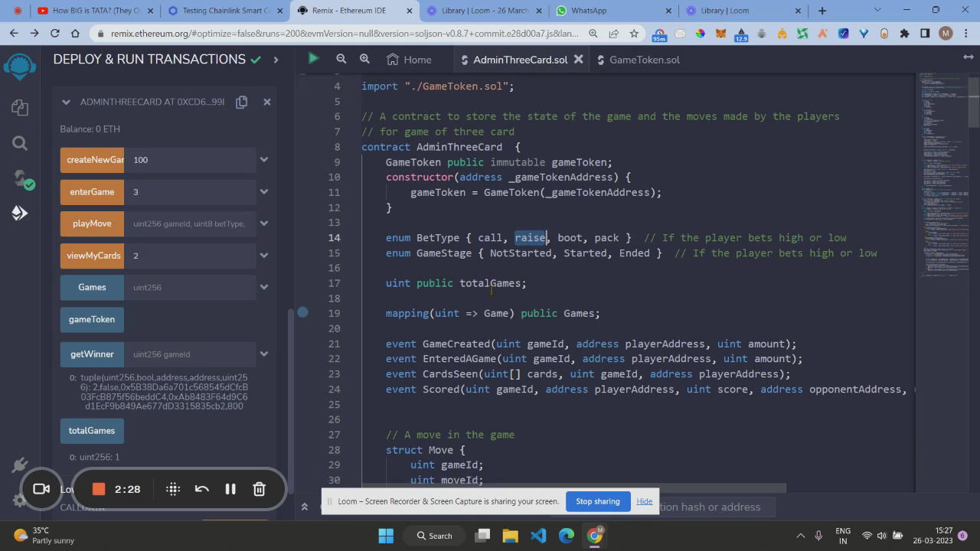Open the WhatsApp browser tab

pyautogui.click(x=612, y=11)
